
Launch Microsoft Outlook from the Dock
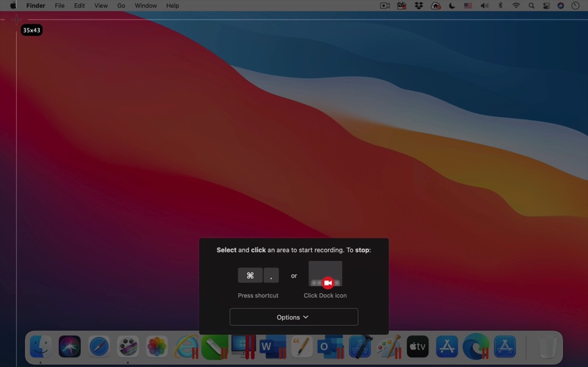pos(329,347)
